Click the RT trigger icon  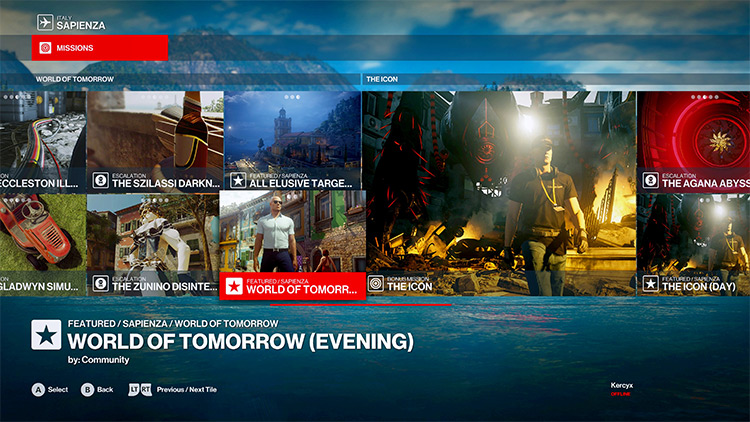click(146, 389)
